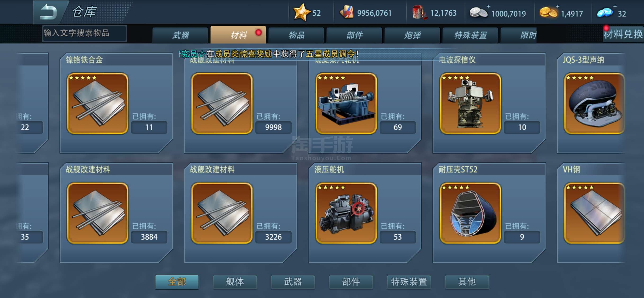
Task: Open 材料兑换 material exchange
Action: [x=623, y=34]
